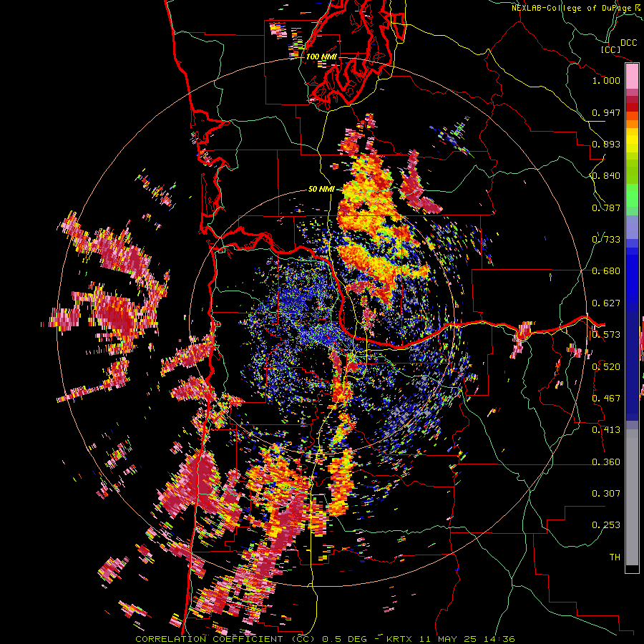Pick the light pink top color bar segment

click(632, 77)
